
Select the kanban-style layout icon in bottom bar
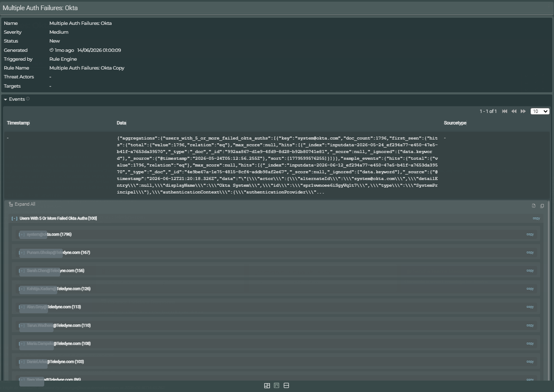click(x=277, y=385)
